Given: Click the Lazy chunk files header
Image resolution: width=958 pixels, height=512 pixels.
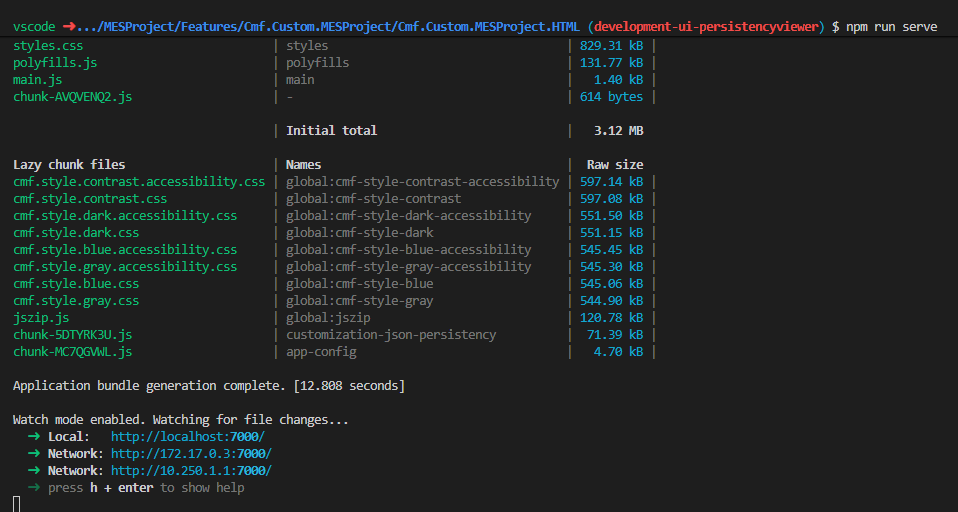Looking at the screenshot, I should click(x=69, y=165).
